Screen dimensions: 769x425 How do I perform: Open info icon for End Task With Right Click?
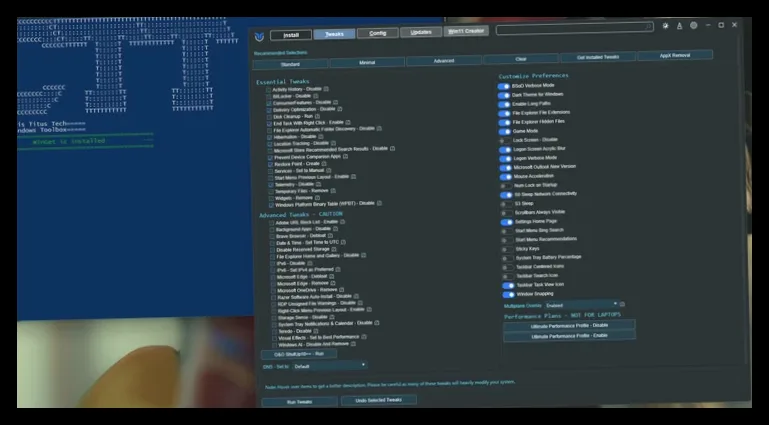(348, 122)
